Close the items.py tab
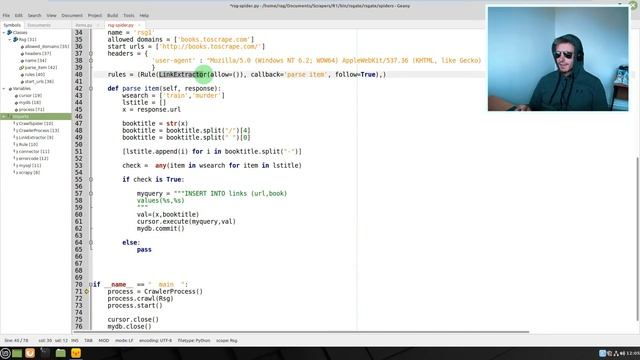This screenshot has width=640, height=360. point(98,25)
